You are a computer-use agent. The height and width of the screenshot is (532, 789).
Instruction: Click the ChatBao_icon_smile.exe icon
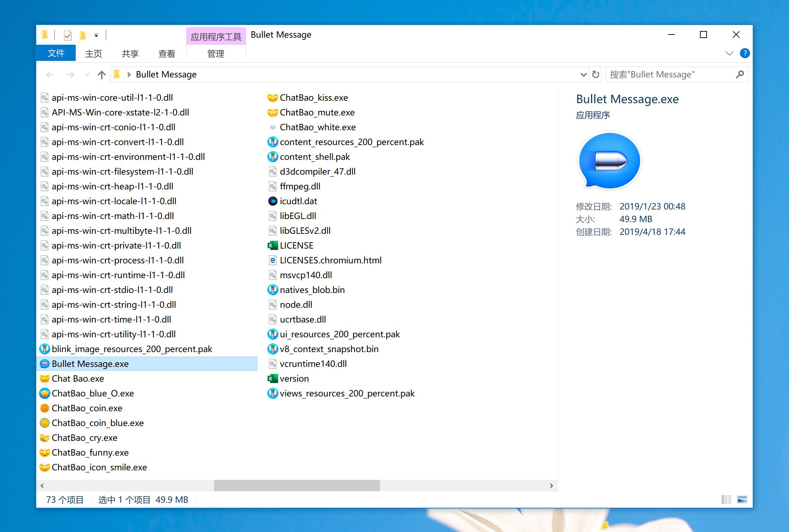[45, 467]
